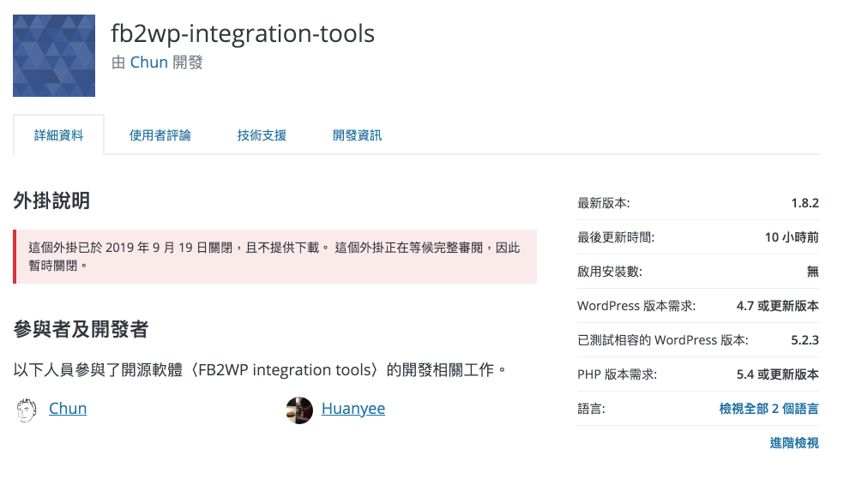This screenshot has height=485, width=868.
Task: Open the 技術支援 tab
Action: tap(262, 135)
